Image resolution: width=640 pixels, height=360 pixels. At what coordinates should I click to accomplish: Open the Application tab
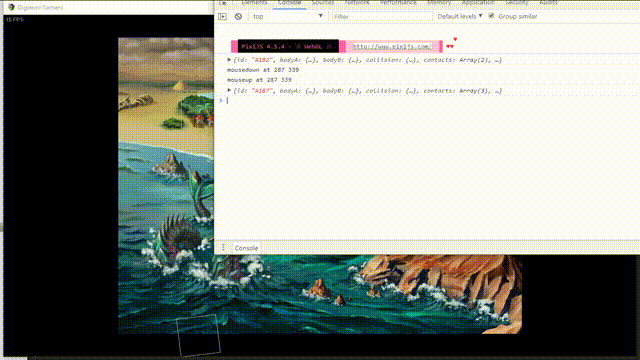click(478, 3)
